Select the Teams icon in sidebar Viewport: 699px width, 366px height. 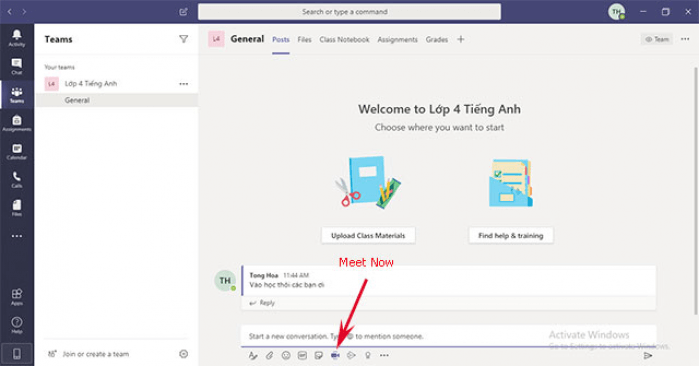[16, 95]
